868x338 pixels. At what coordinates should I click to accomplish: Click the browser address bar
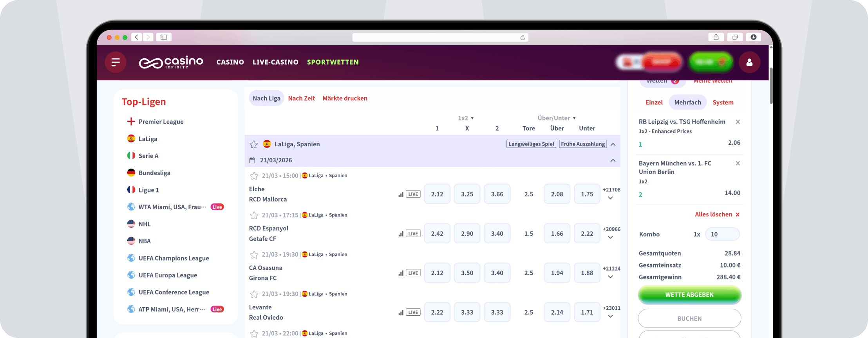pyautogui.click(x=440, y=38)
